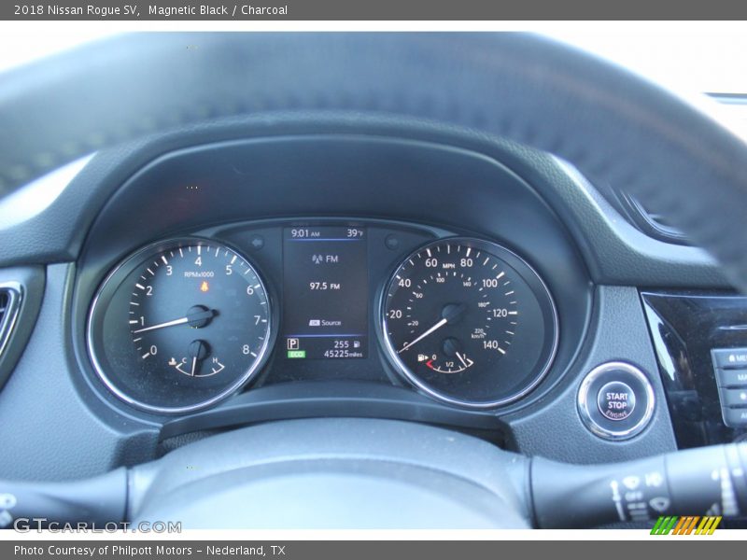
Task: Click the 39°F outside temperature reading
Action: tap(355, 232)
